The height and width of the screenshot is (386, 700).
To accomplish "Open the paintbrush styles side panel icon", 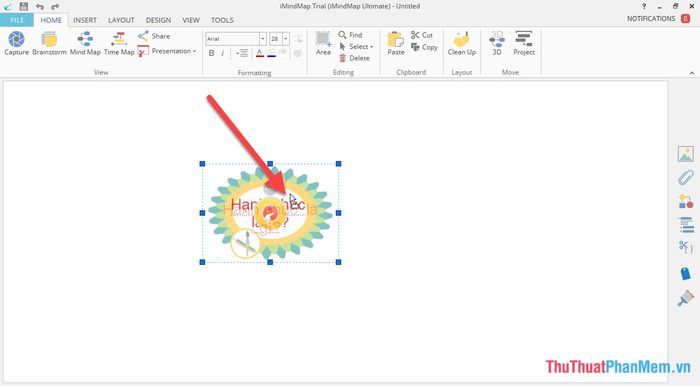I will (686, 298).
